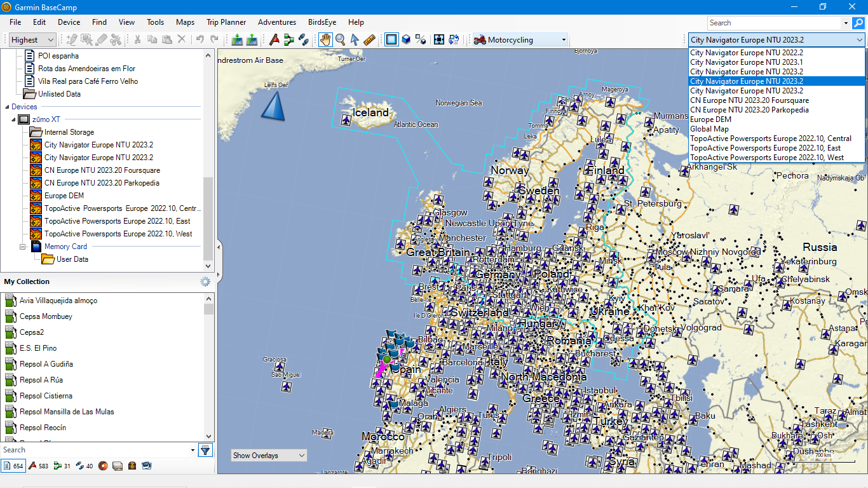Toggle the geocache treasure chest filter

point(132,466)
